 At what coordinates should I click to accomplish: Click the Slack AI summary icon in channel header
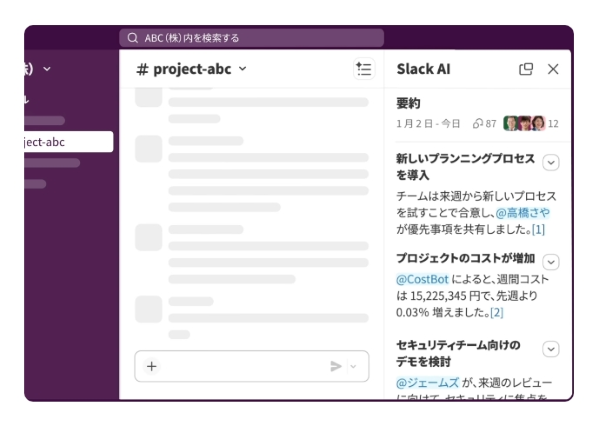click(x=363, y=70)
